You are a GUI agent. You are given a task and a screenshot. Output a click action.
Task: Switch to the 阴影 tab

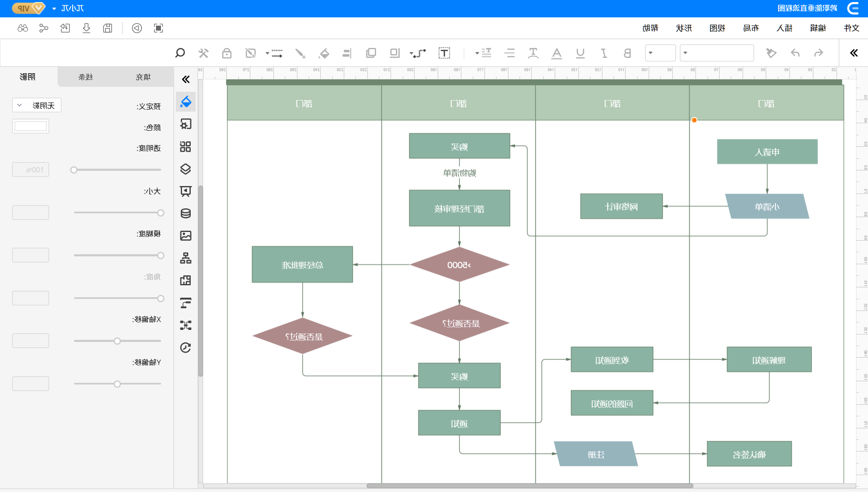coord(28,77)
